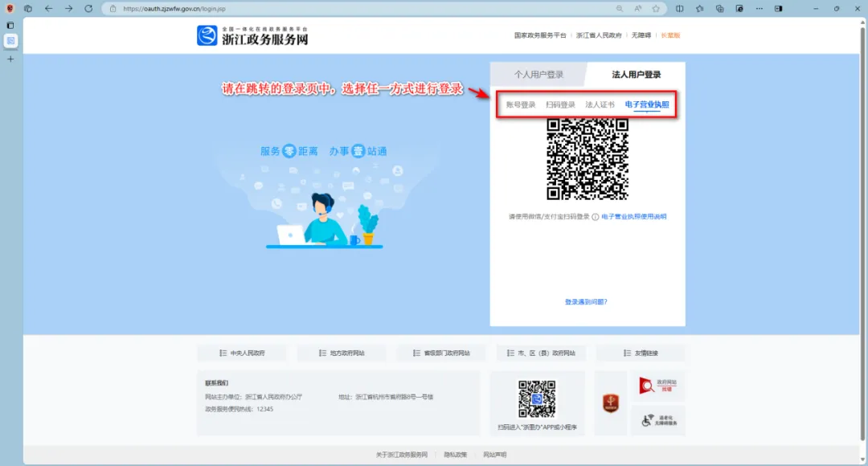Open the favorites list icon
The height and width of the screenshot is (466, 868).
(x=700, y=9)
